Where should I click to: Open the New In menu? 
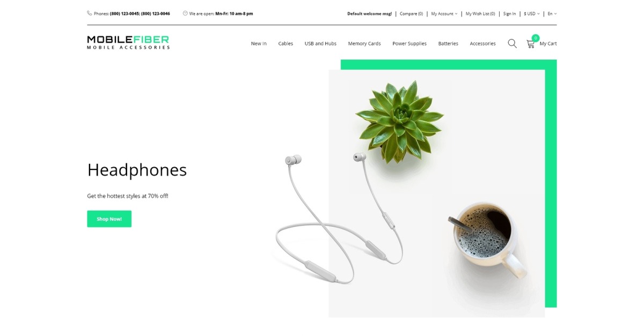click(259, 43)
